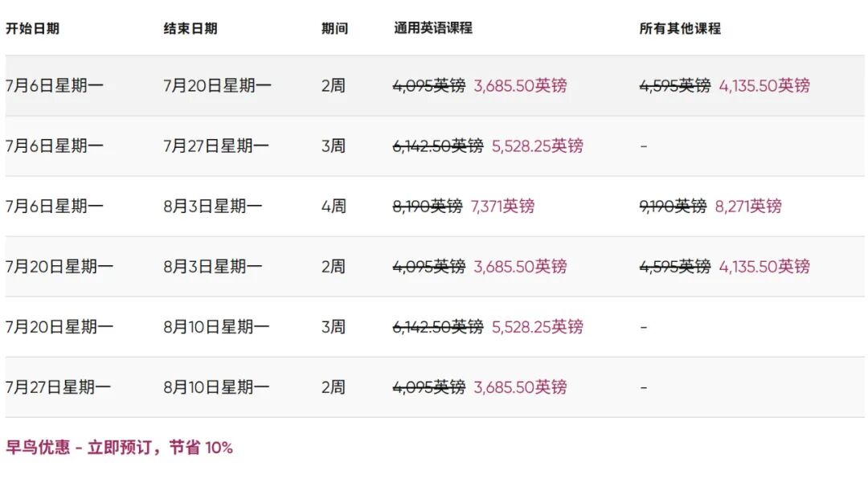868x483 pixels.
Task: Click 5,528.25英镑 in the 8月10日 three-week row
Action: (538, 327)
